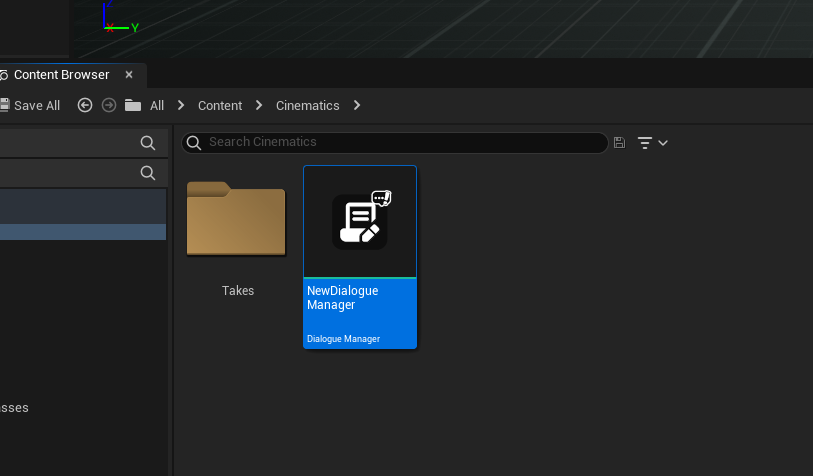Navigate to Content in the breadcrumb

(220, 105)
